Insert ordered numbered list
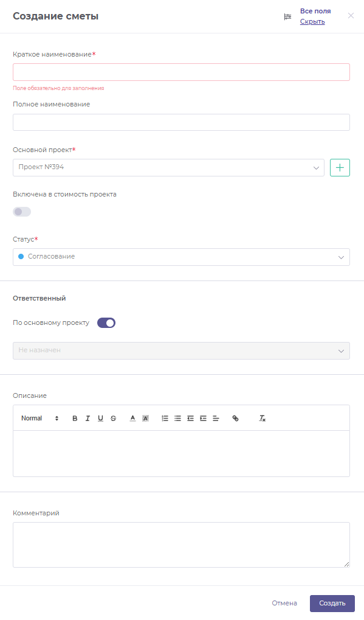The height and width of the screenshot is (620, 364). point(165,419)
